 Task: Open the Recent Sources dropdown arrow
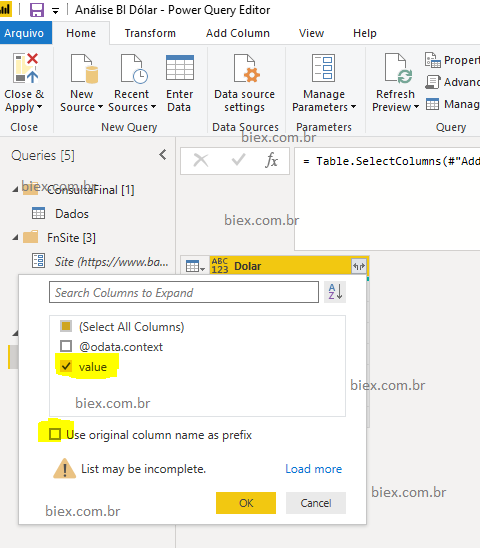[x=153, y=107]
